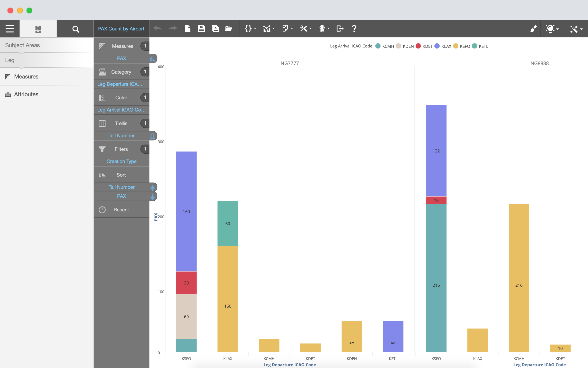Open the lightbulb insights dropdown

tap(552, 29)
